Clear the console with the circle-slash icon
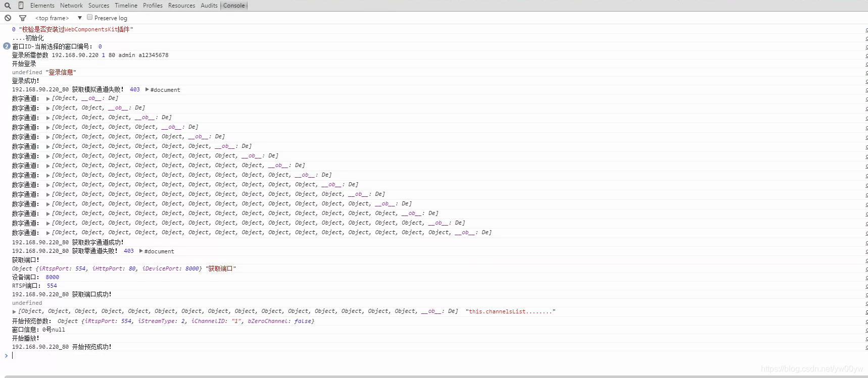Screen dimensions: 868x378 pyautogui.click(x=8, y=18)
